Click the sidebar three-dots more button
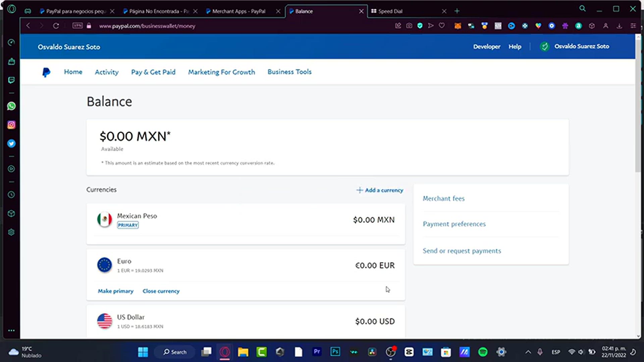The width and height of the screenshot is (644, 362). pos(11,330)
